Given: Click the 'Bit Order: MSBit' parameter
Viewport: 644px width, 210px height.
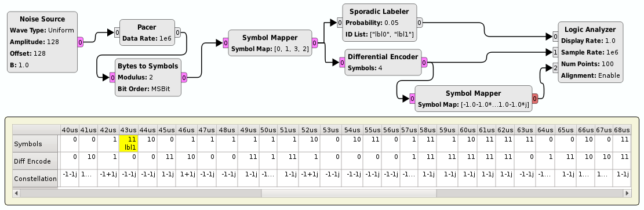Looking at the screenshot, I should click(x=144, y=89).
